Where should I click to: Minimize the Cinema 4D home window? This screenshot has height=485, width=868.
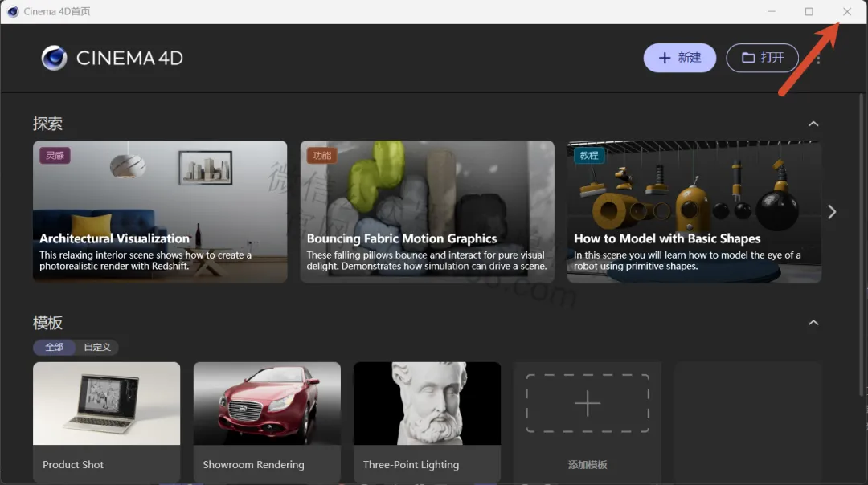tap(771, 11)
